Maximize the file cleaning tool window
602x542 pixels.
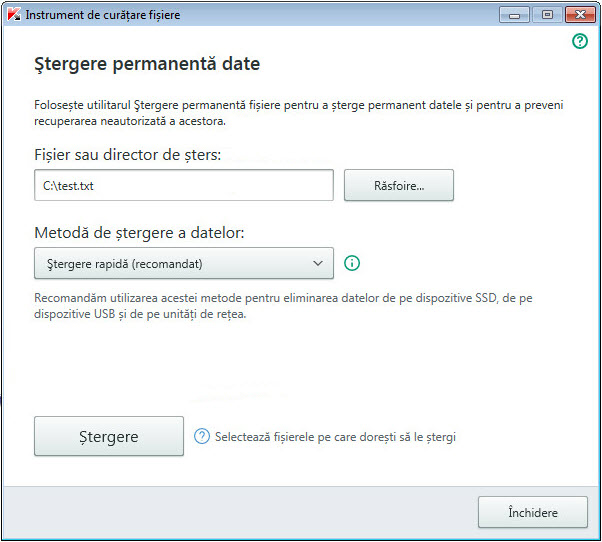pos(547,15)
